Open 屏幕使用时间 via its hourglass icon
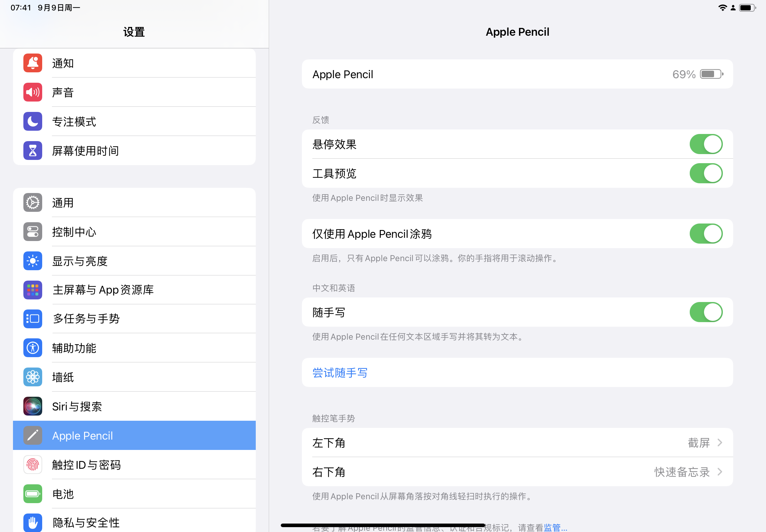766x532 pixels. tap(33, 151)
